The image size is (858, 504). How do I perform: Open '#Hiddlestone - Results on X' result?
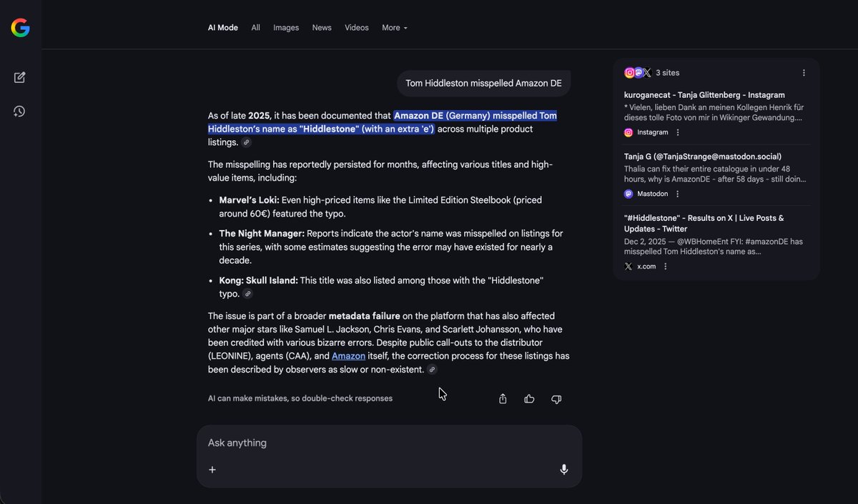[x=704, y=224]
